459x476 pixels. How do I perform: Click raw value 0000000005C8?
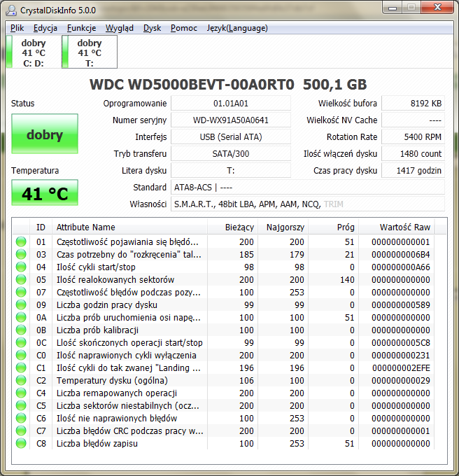click(400, 343)
